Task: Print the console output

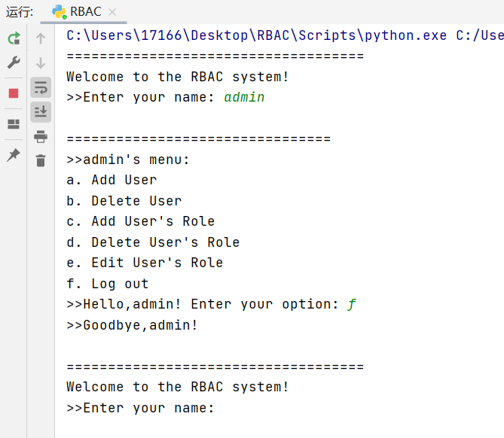Action: 41,136
